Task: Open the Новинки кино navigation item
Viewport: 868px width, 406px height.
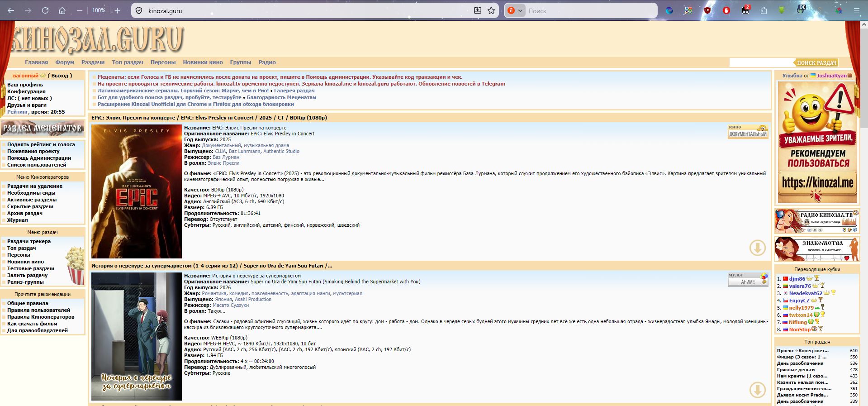Action: click(203, 62)
